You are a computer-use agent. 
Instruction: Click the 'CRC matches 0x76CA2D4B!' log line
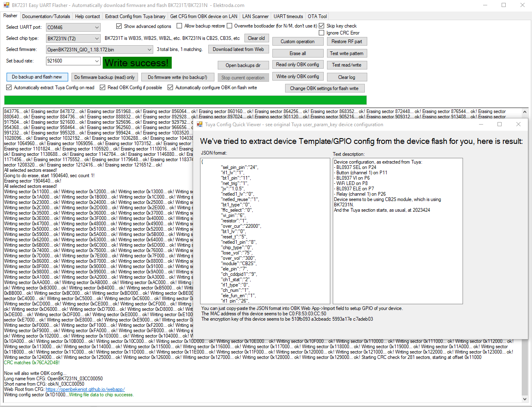click(x=32, y=363)
